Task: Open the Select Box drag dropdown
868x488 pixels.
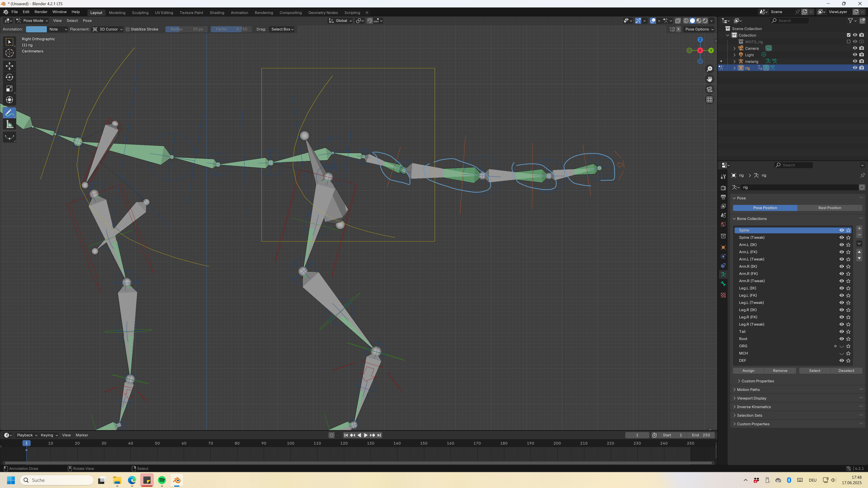Action: [x=282, y=29]
